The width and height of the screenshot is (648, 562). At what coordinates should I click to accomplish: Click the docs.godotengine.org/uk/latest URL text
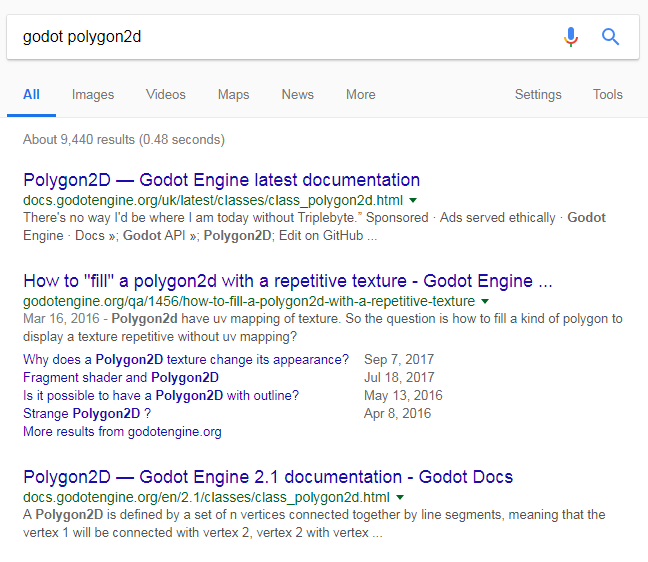point(213,200)
